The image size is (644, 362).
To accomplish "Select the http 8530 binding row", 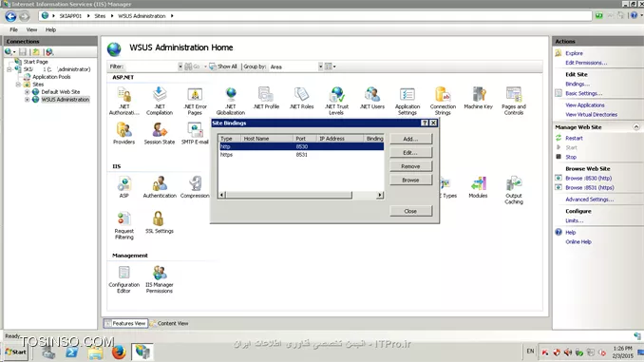I will pos(301,146).
